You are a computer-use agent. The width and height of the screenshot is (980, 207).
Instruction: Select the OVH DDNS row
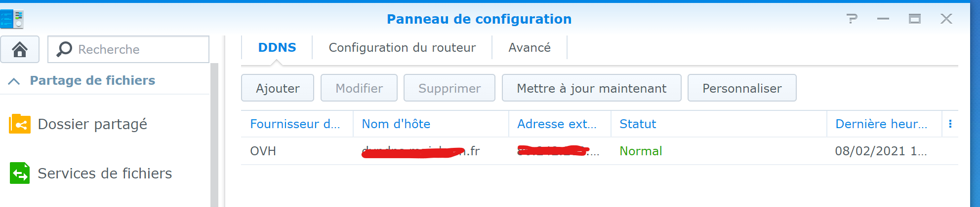tap(599, 151)
